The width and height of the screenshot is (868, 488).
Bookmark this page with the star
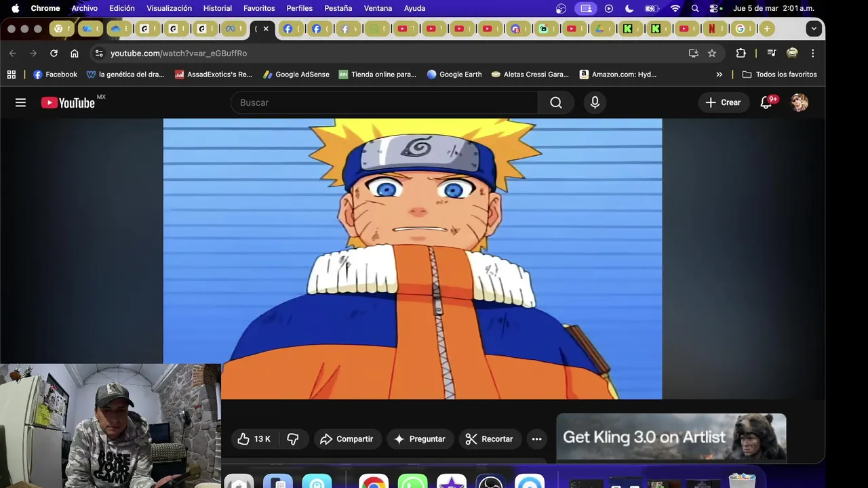[712, 53]
